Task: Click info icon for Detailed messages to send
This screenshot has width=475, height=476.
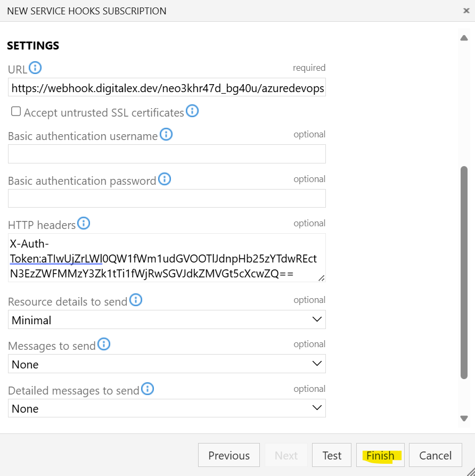Action: pyautogui.click(x=148, y=389)
